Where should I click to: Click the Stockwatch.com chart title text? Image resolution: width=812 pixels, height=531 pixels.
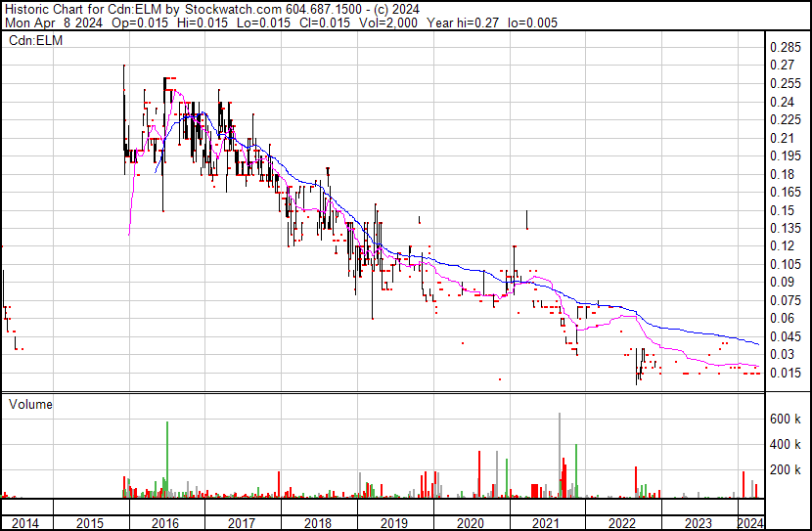tap(233, 9)
